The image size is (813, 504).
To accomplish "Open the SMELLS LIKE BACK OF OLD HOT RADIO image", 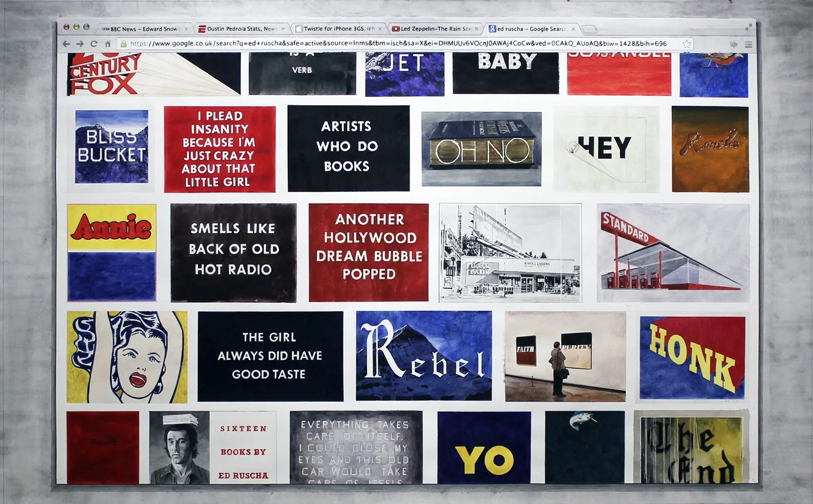I will pyautogui.click(x=233, y=252).
